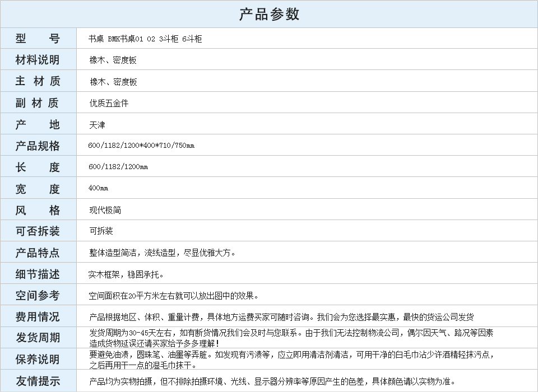Select the '长 度' row label
Image resolution: width=538 pixels, height=392 pixels.
[38, 167]
